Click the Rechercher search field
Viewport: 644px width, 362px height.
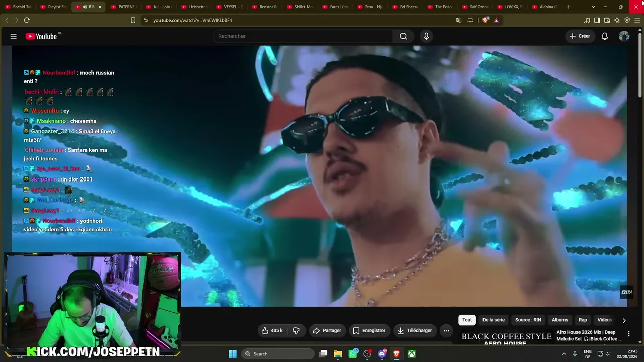(303, 36)
